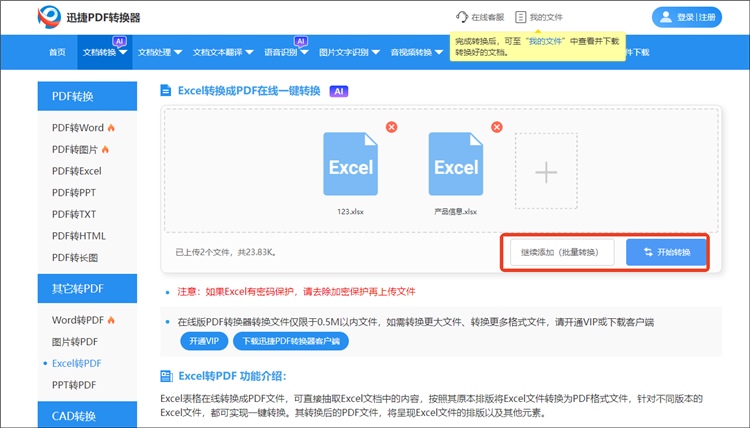This screenshot has height=428, width=750.
Task: Select PDF转PPT in the sidebar
Action: pos(74,192)
